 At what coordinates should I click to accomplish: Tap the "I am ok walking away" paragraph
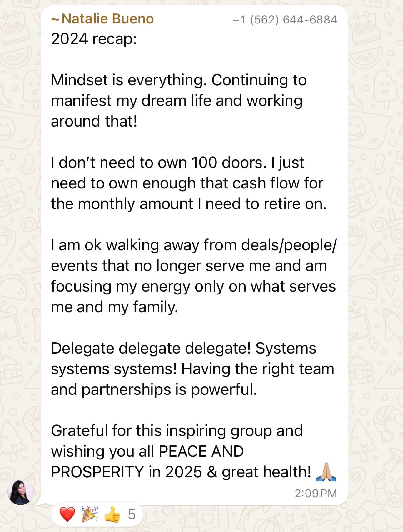click(194, 276)
